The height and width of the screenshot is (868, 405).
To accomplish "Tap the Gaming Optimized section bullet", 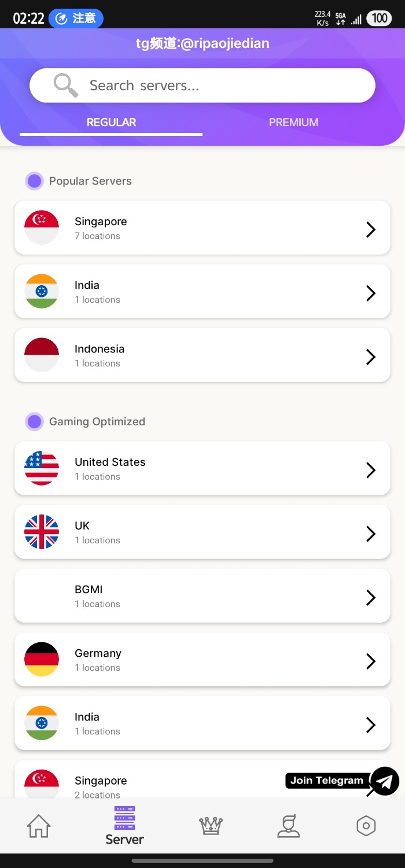I will click(x=35, y=422).
